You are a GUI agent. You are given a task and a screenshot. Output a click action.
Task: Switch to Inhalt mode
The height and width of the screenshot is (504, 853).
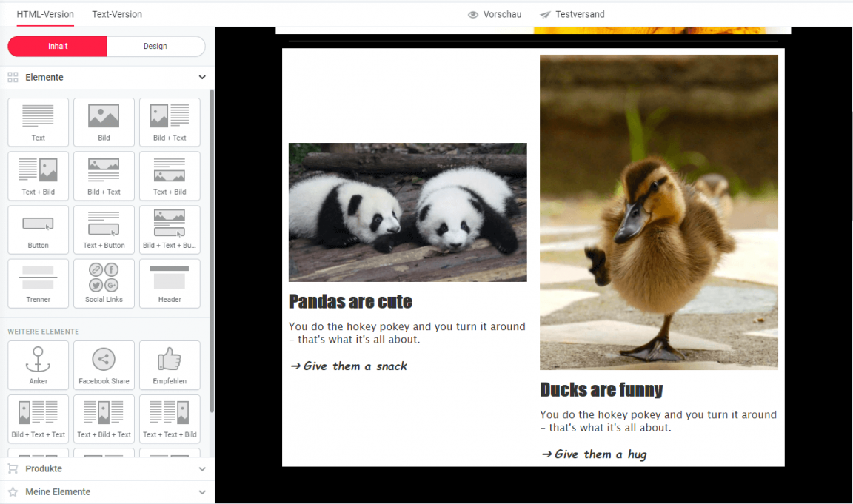[58, 46]
